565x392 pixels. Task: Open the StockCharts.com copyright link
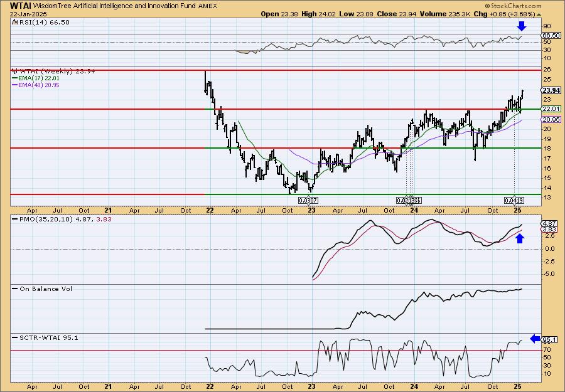pos(513,6)
